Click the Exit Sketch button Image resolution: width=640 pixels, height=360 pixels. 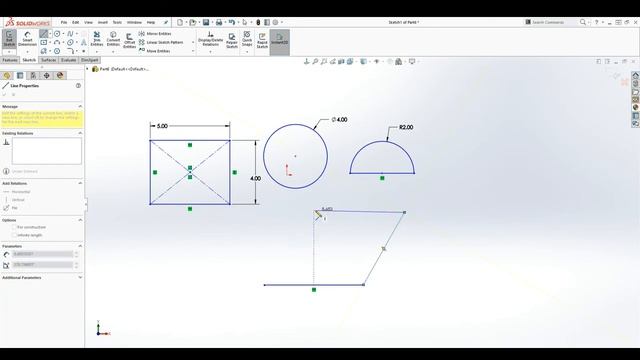[x=9, y=39]
